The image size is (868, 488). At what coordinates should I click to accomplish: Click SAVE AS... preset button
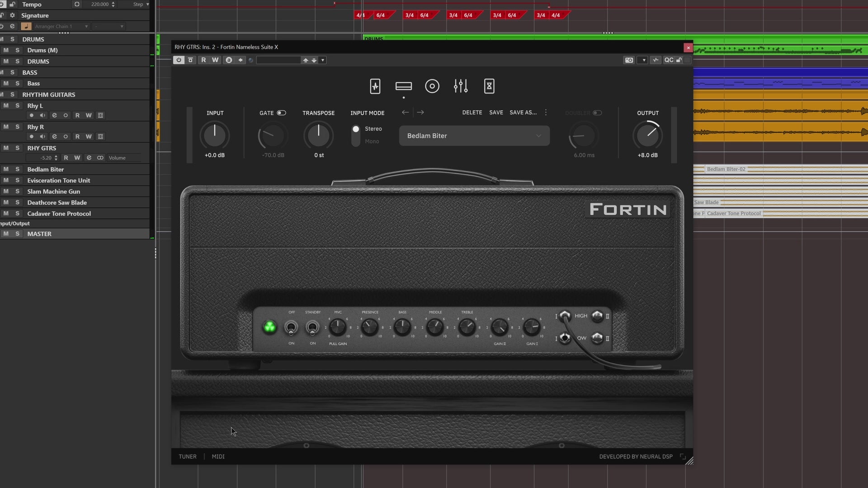(x=523, y=113)
